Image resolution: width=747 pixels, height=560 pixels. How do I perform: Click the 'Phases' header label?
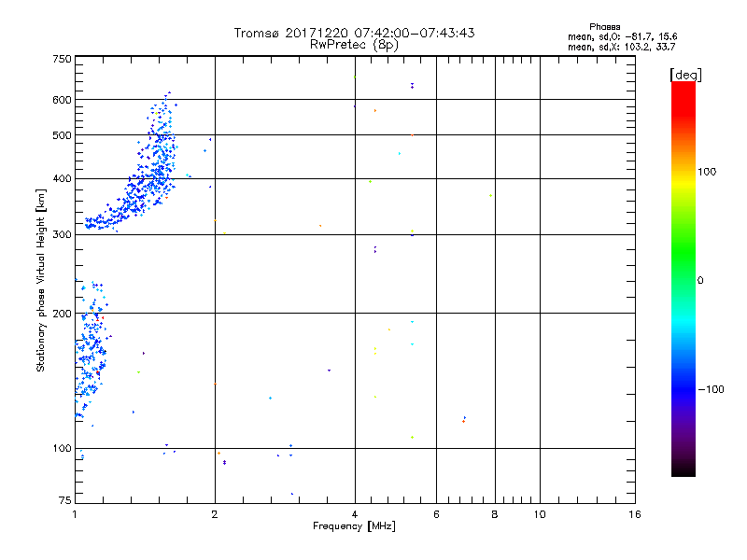604,27
